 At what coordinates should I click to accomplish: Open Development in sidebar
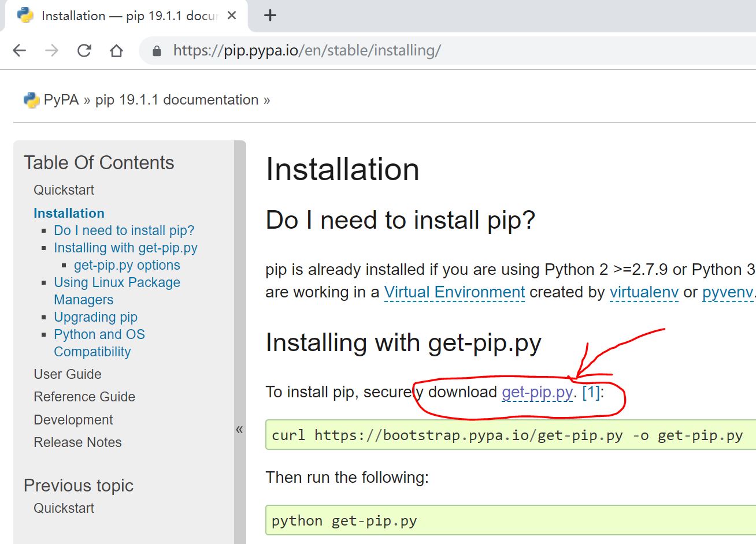[x=73, y=420]
